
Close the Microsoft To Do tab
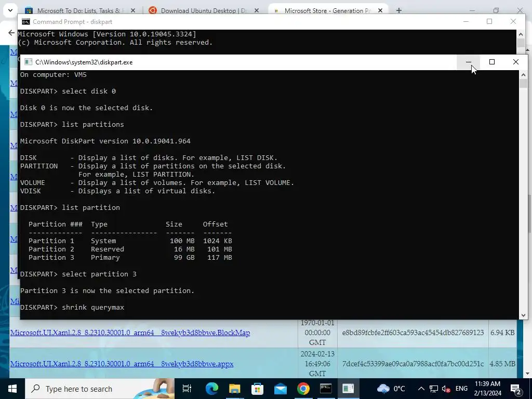tap(133, 10)
